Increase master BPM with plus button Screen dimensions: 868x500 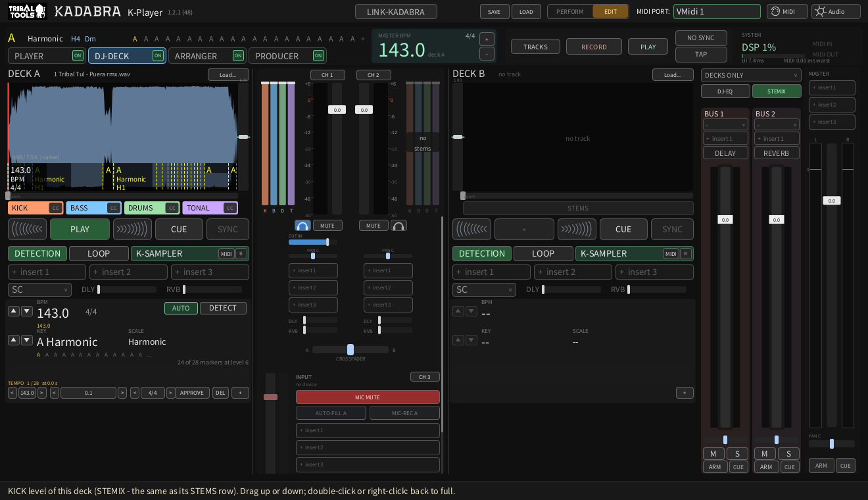tap(487, 39)
